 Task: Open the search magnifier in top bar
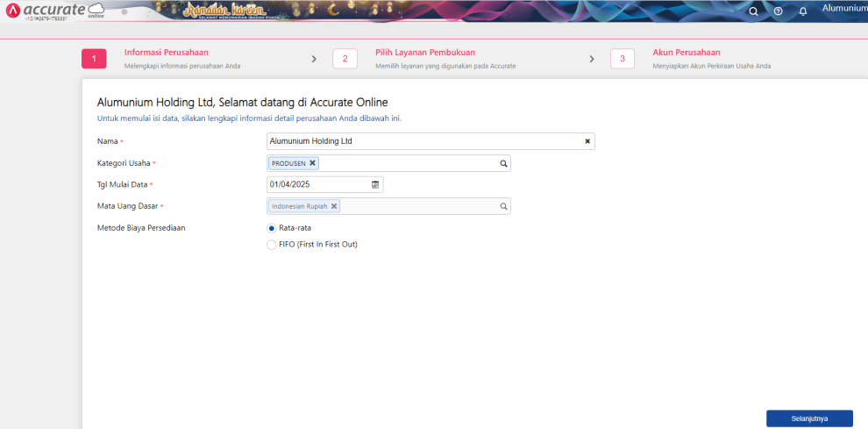pyautogui.click(x=754, y=11)
